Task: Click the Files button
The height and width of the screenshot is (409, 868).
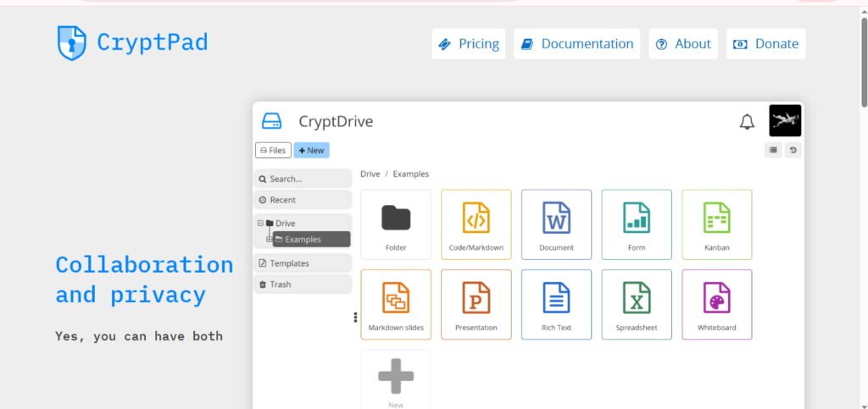Action: coord(273,151)
